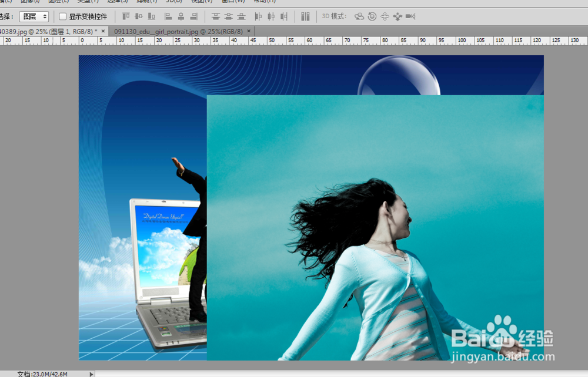Click the Auto-Align Layers icon
Viewport: 588px width, 377px height.
pyautogui.click(x=305, y=16)
